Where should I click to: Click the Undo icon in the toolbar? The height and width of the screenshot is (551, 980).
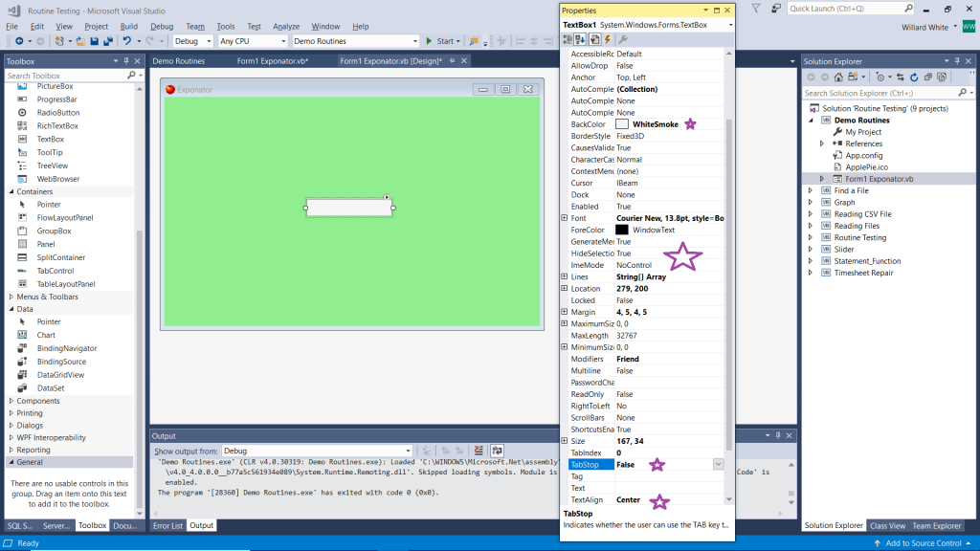tap(127, 41)
